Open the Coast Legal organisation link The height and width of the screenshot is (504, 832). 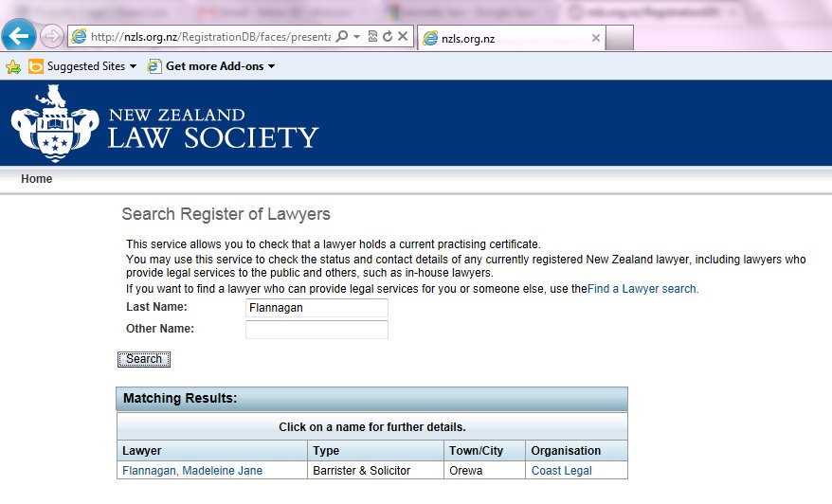pyautogui.click(x=561, y=471)
